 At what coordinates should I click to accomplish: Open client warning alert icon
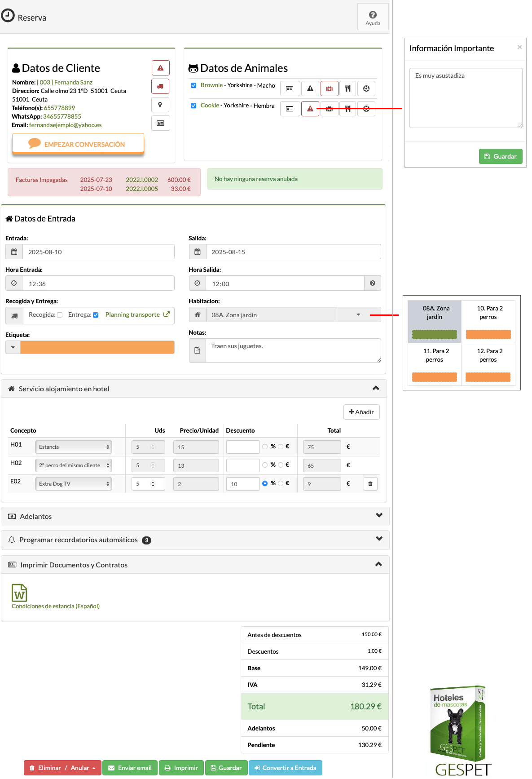point(160,68)
